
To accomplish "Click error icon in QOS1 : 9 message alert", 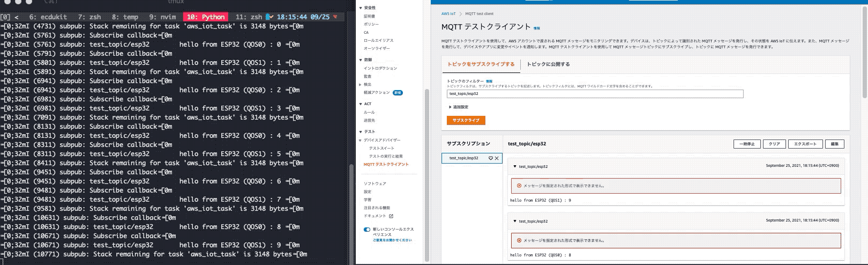I will click(x=519, y=186).
